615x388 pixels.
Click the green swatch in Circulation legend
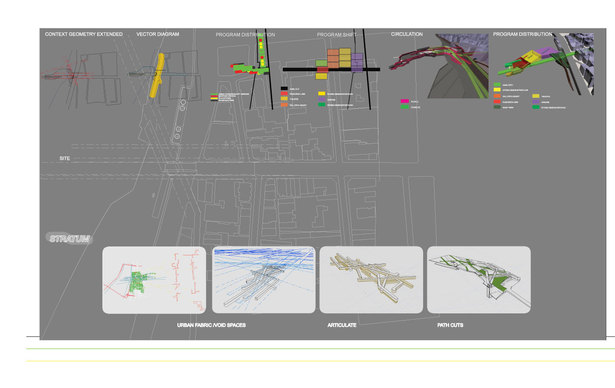tap(405, 107)
